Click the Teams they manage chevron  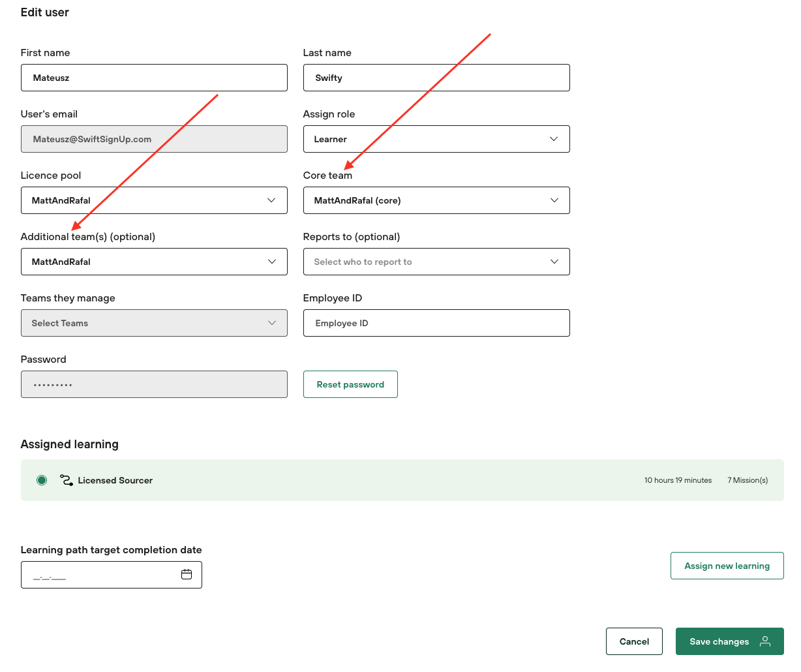point(272,323)
